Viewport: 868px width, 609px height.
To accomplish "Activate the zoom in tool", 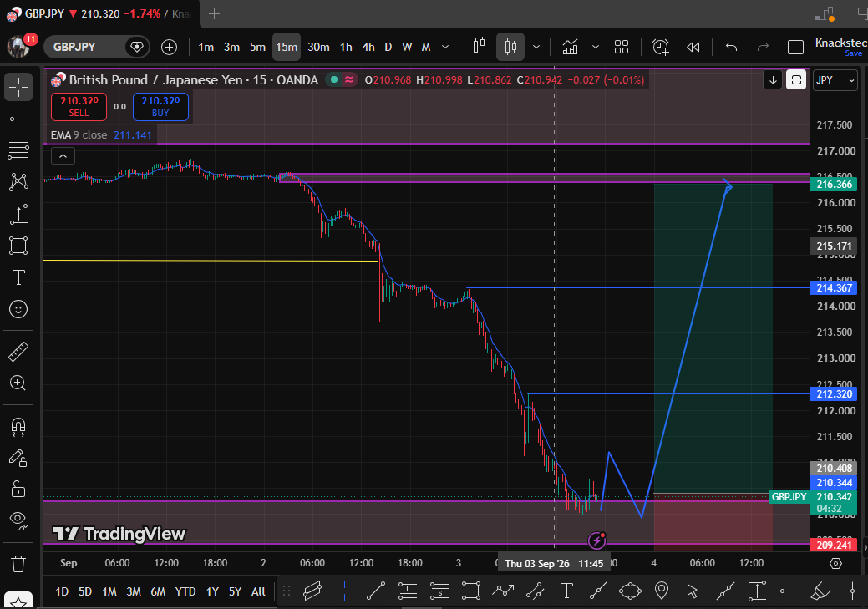I will [x=18, y=383].
